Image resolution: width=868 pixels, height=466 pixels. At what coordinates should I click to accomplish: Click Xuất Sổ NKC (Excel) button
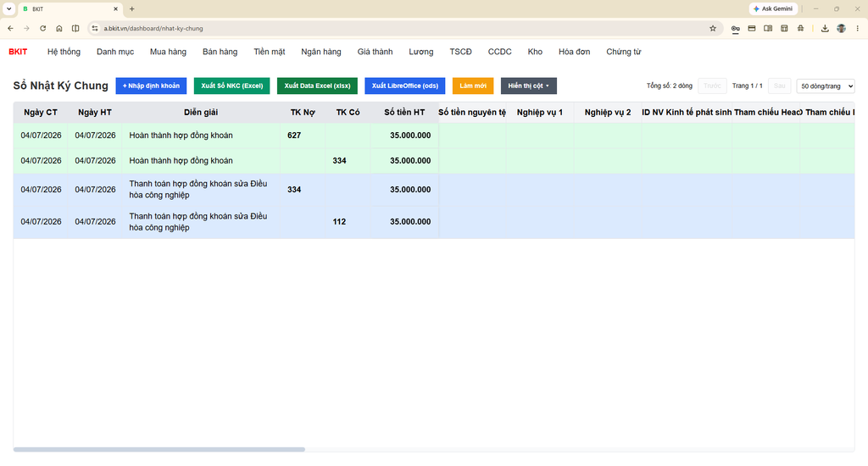[232, 86]
